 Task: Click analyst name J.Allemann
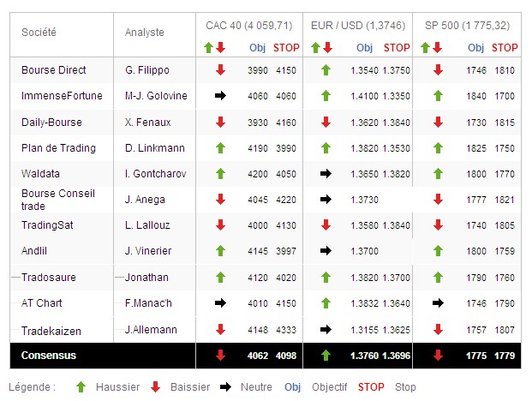pos(151,329)
